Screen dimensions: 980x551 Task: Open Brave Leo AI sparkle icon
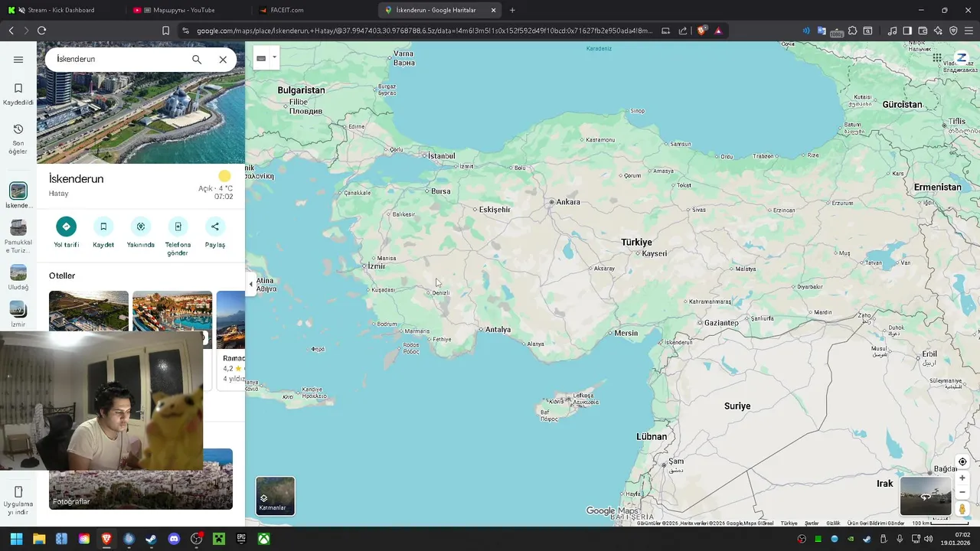click(938, 31)
